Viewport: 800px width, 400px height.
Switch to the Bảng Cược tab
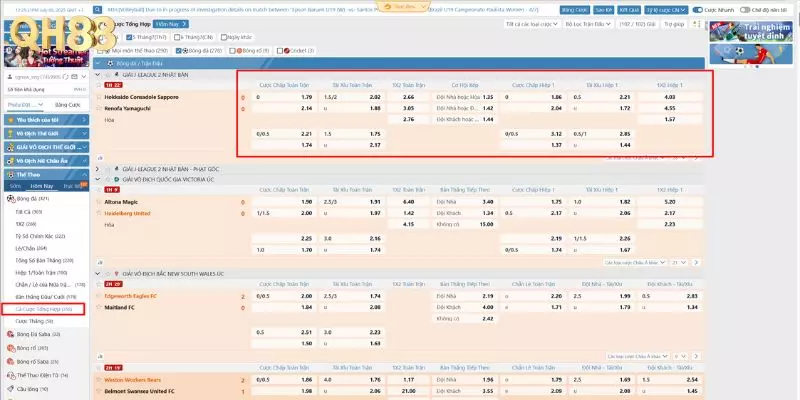point(67,104)
